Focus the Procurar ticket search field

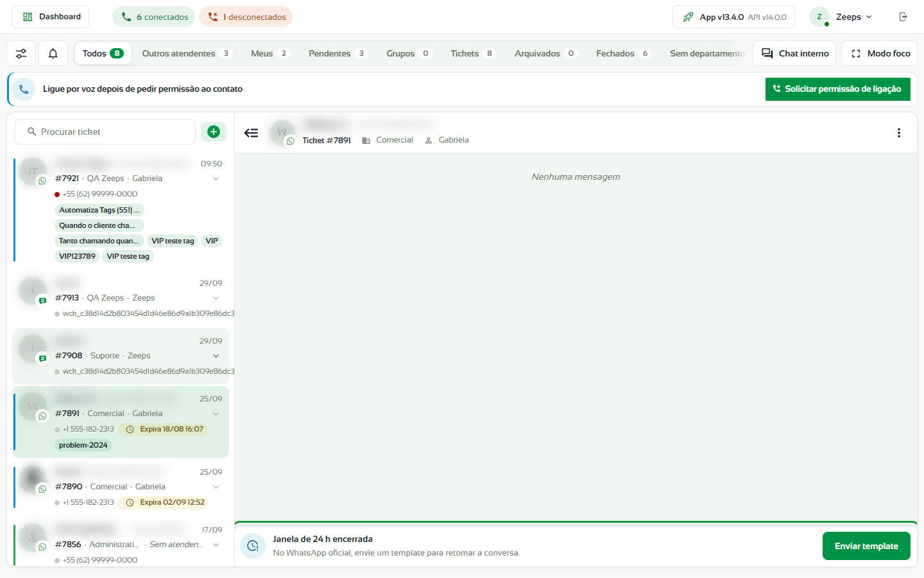105,132
